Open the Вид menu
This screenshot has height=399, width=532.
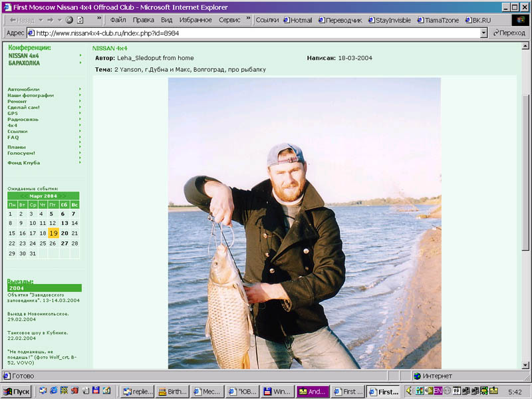click(167, 20)
